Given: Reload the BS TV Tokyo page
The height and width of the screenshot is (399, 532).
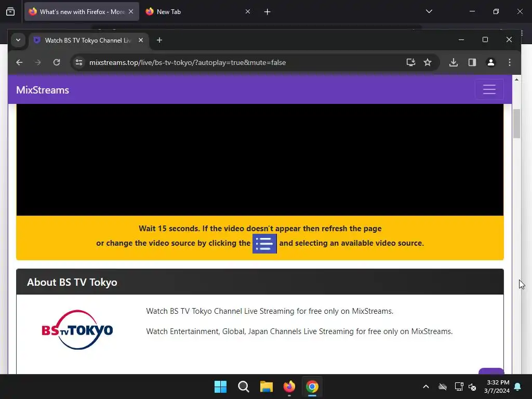Looking at the screenshot, I should point(57,62).
